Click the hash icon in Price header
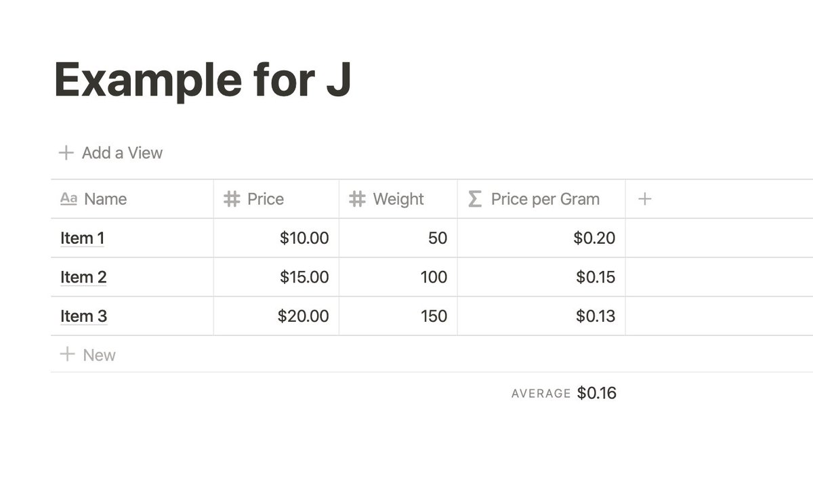813x504 pixels. [232, 199]
